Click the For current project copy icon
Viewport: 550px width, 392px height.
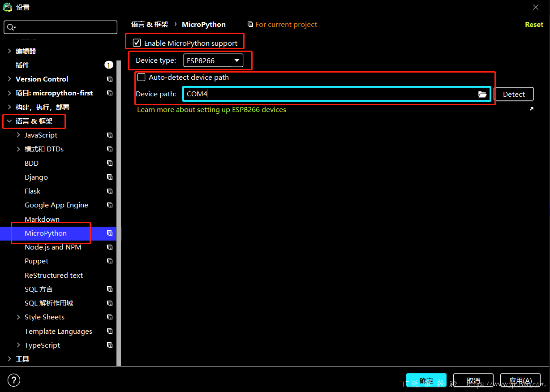(250, 24)
